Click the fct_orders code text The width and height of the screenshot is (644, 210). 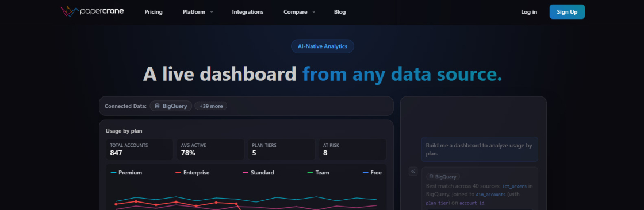click(514, 186)
